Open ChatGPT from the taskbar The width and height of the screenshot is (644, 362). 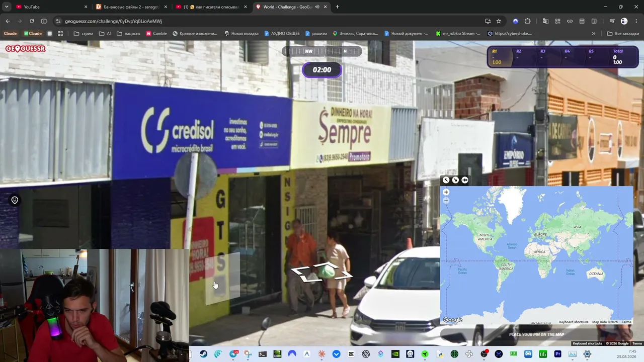[366, 354]
